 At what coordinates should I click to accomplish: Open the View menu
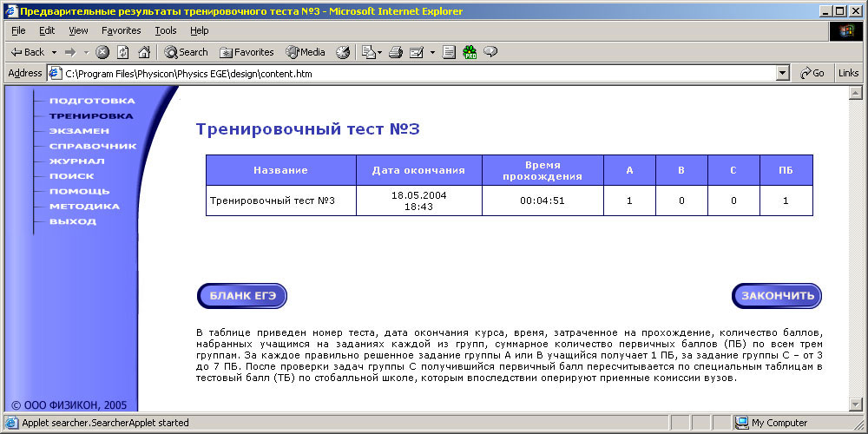click(x=79, y=30)
